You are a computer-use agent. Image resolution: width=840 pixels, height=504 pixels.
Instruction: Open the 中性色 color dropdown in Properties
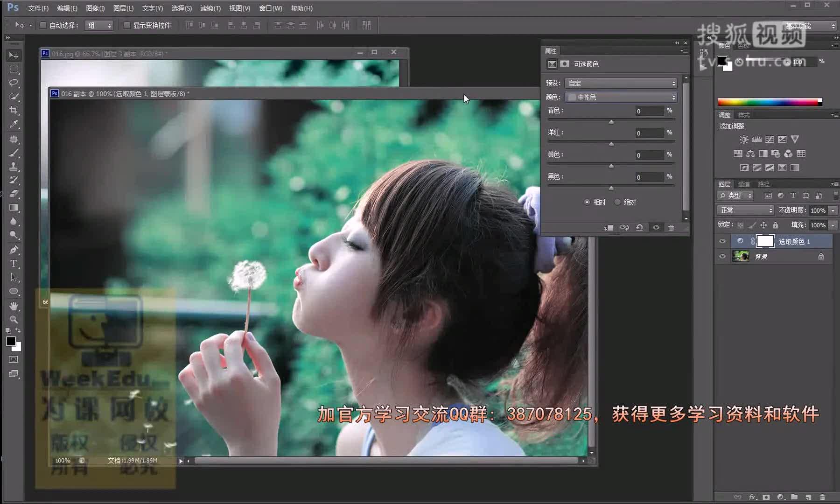click(621, 97)
